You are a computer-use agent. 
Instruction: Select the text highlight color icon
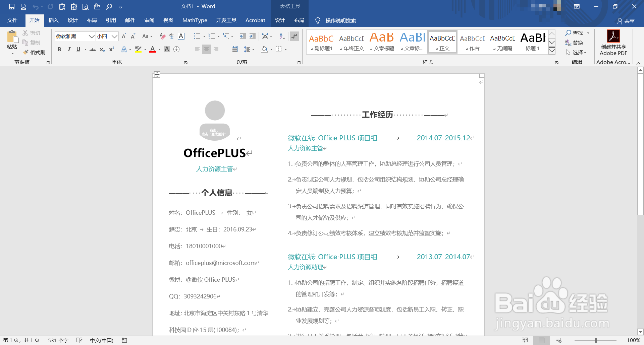click(x=138, y=49)
